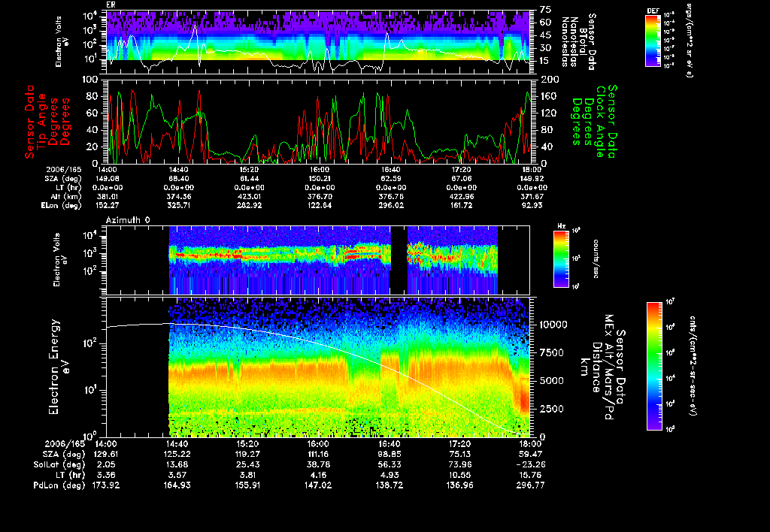Click SZA value 62.59
The width and height of the screenshot is (770, 532).
(391, 179)
